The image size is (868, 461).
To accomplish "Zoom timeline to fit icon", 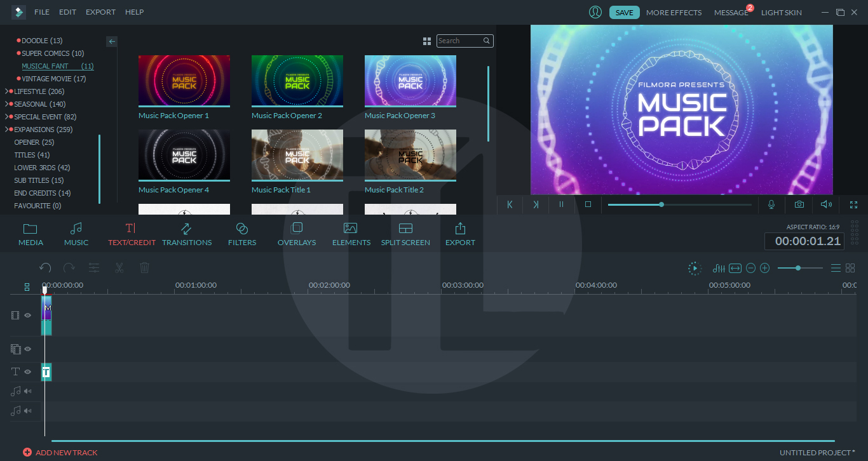I will [x=735, y=269].
